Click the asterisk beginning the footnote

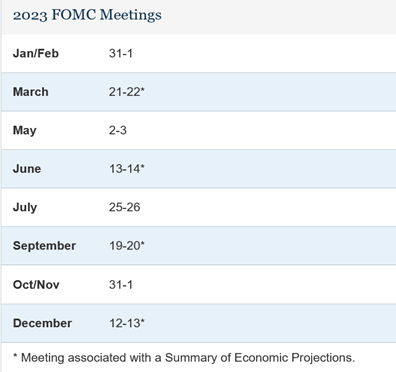pyautogui.click(x=15, y=356)
